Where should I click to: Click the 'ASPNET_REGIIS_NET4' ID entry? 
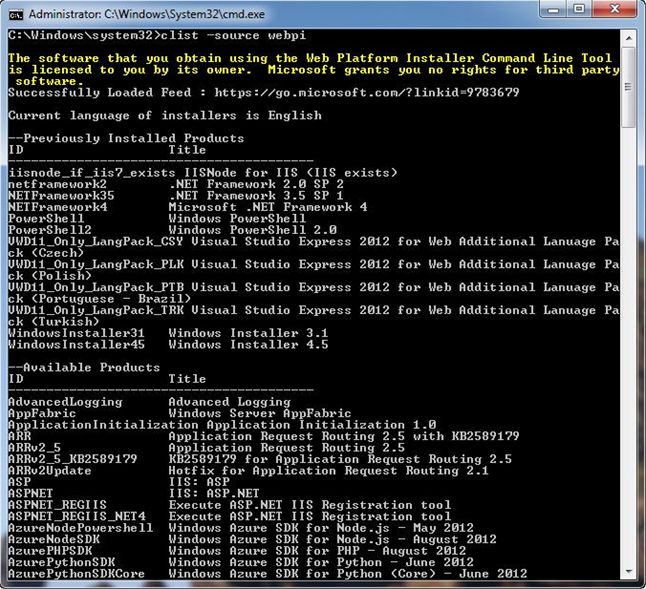coord(77,517)
